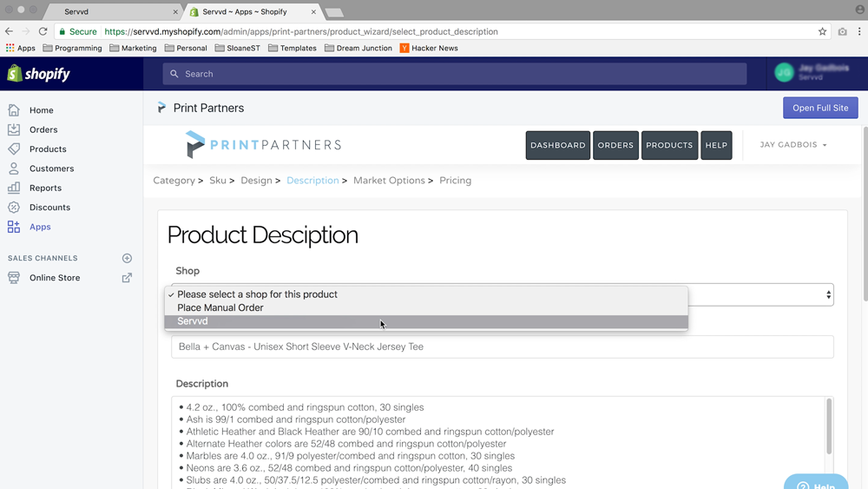Open Hacker News bookmark
Image resolution: width=868 pixels, height=489 pixels.
pos(429,48)
